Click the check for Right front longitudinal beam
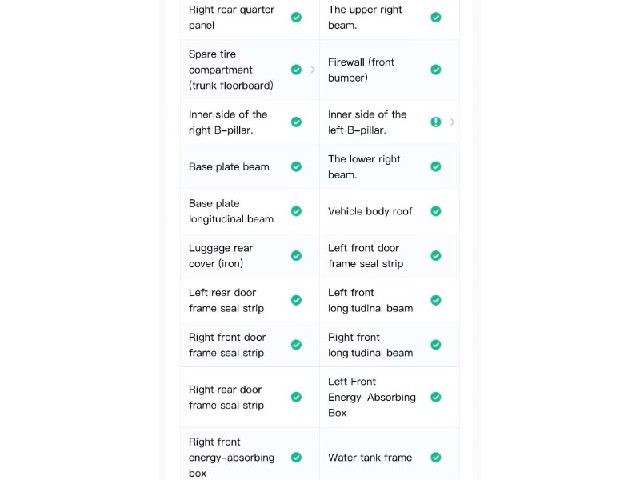The width and height of the screenshot is (640, 480). [436, 345]
